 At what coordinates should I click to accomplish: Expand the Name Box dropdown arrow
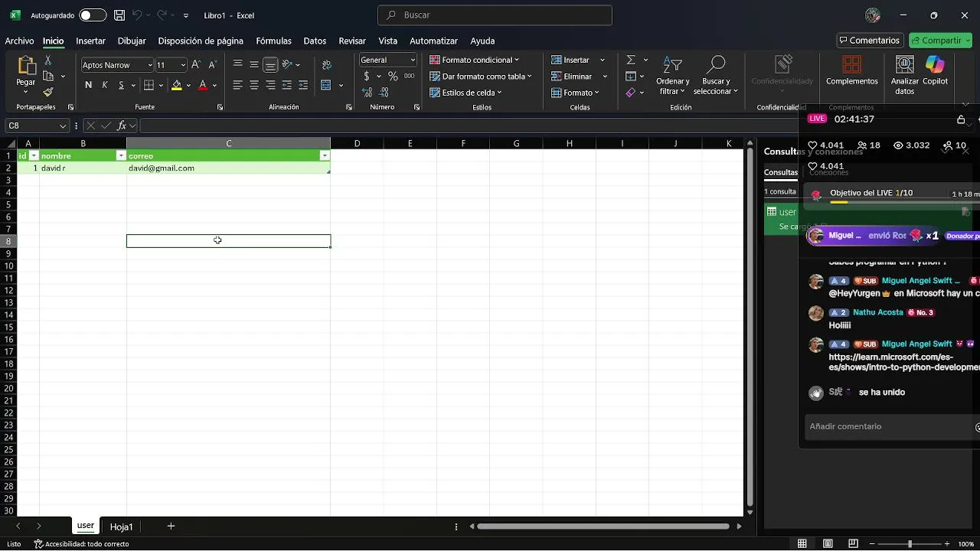(63, 126)
